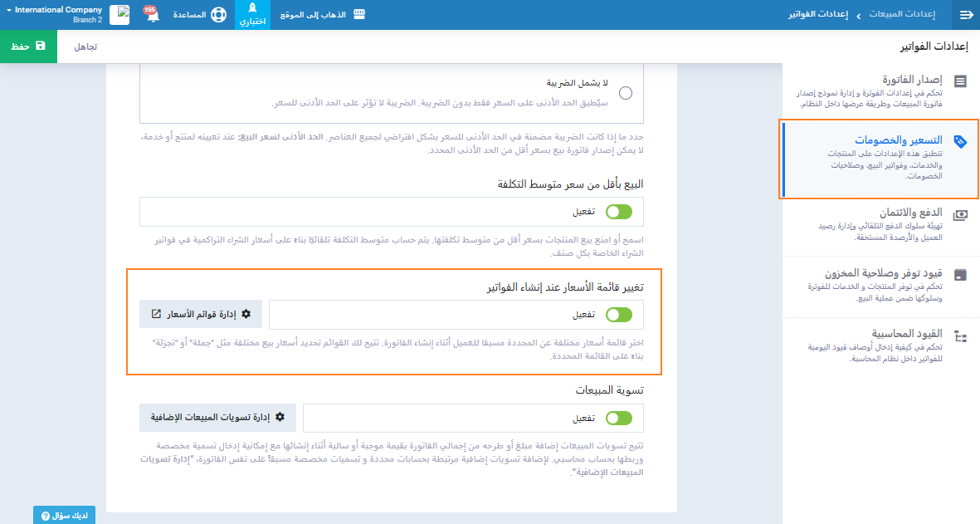Open القيود المحاسبية section icon

[x=960, y=336]
